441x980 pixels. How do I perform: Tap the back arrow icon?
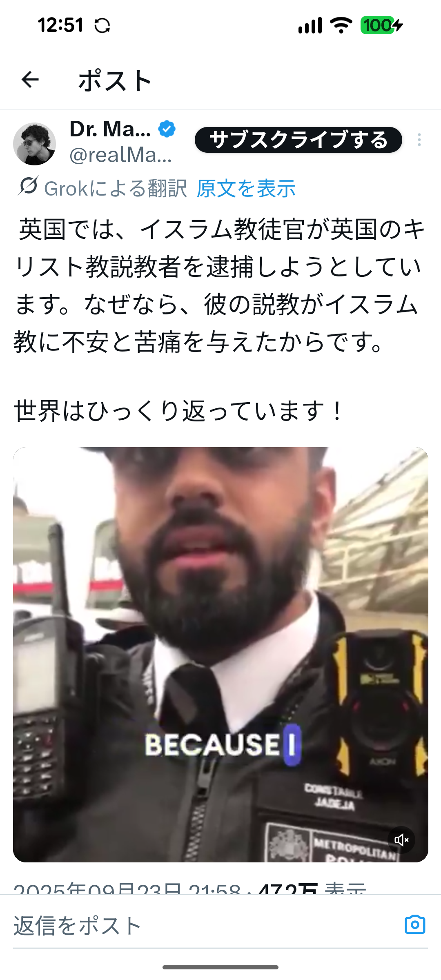click(30, 80)
